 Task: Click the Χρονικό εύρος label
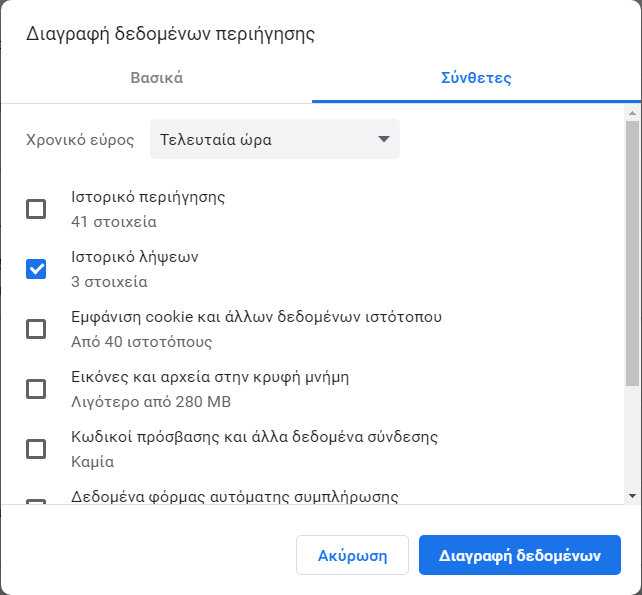coord(80,140)
